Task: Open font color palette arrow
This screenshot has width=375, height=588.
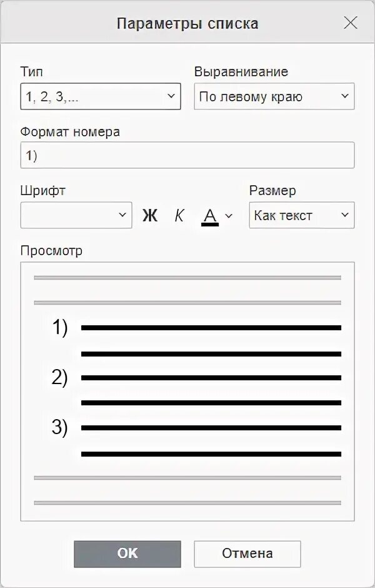Action: point(229,216)
